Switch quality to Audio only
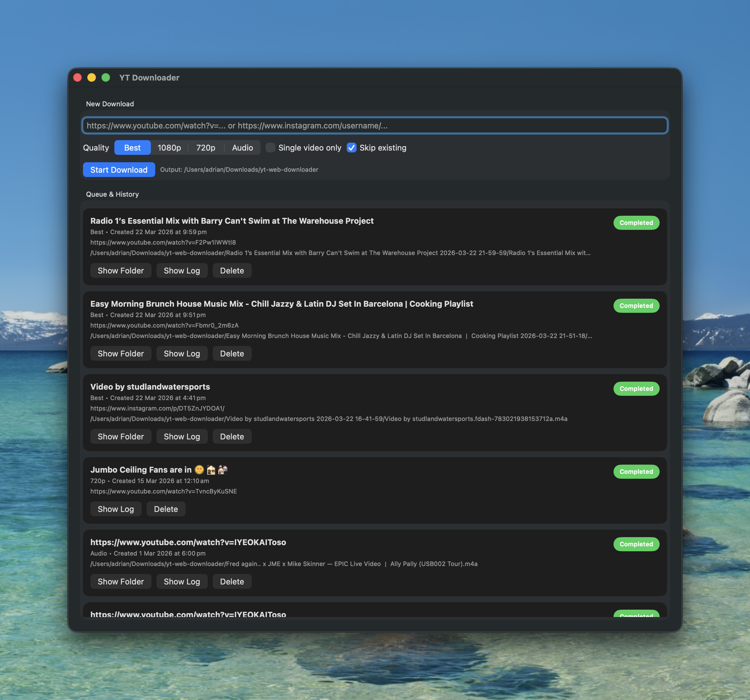The image size is (750, 700). point(242,147)
